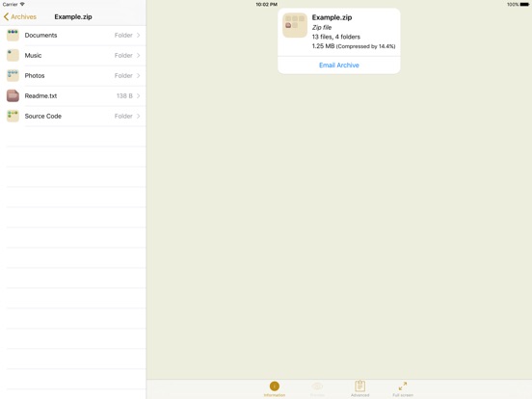Tap the Preview eye icon
Screen dimensions: 532x399
pos(317,386)
